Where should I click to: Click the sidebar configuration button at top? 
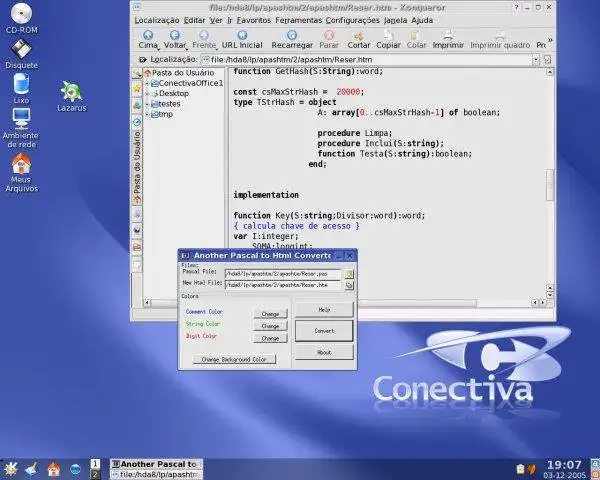137,73
